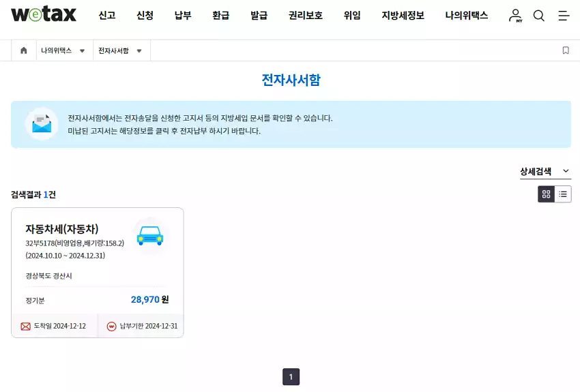
Task: Go to page 1 in pagination
Action: coord(291,377)
